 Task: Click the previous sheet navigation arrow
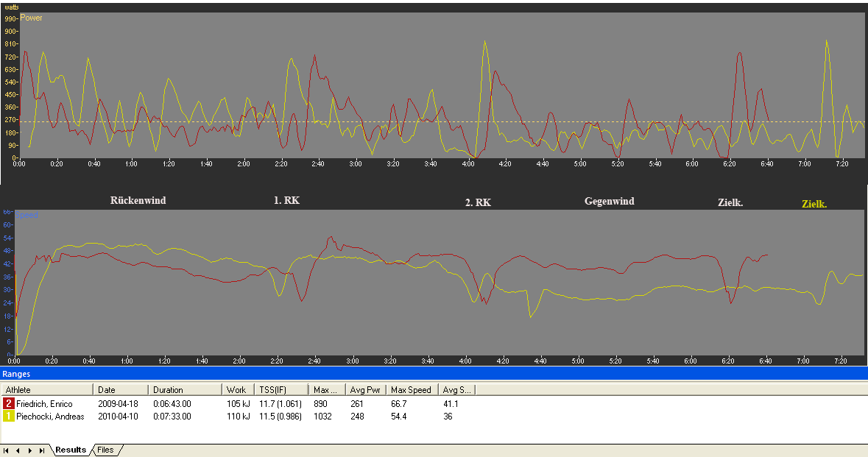coord(19,450)
